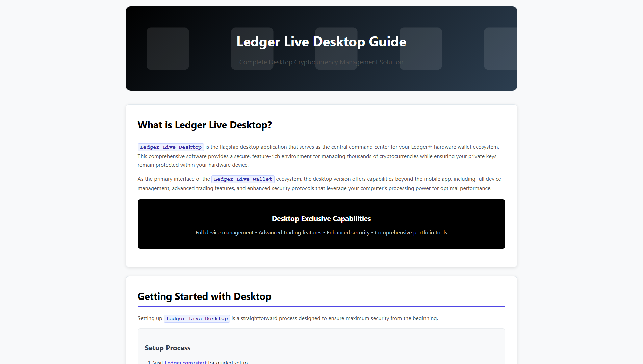Click 'Ledger Live Desktop' tag after 'Setting up'
This screenshot has height=364, width=643.
pyautogui.click(x=197, y=318)
